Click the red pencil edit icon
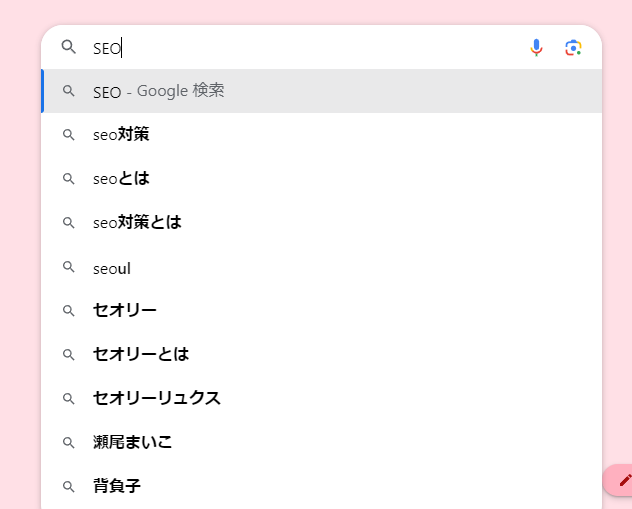 click(x=625, y=480)
